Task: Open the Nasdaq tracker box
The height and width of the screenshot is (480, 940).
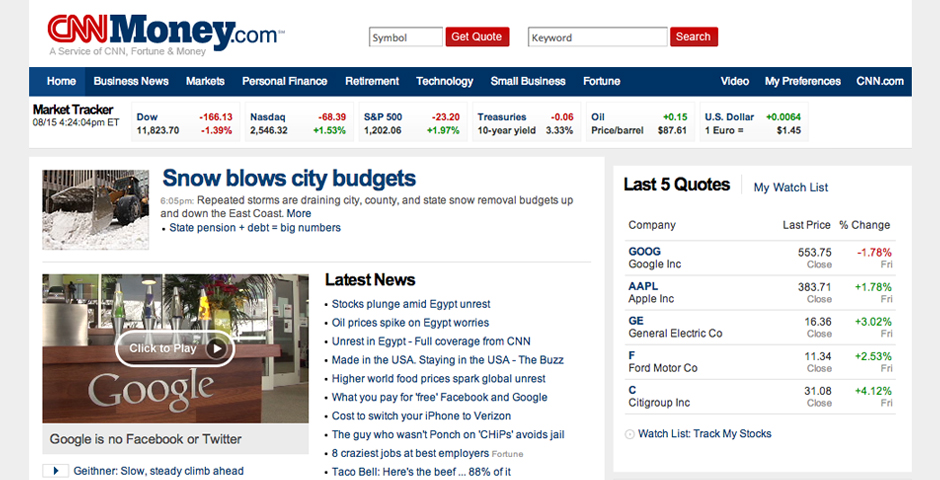Action: click(x=299, y=123)
